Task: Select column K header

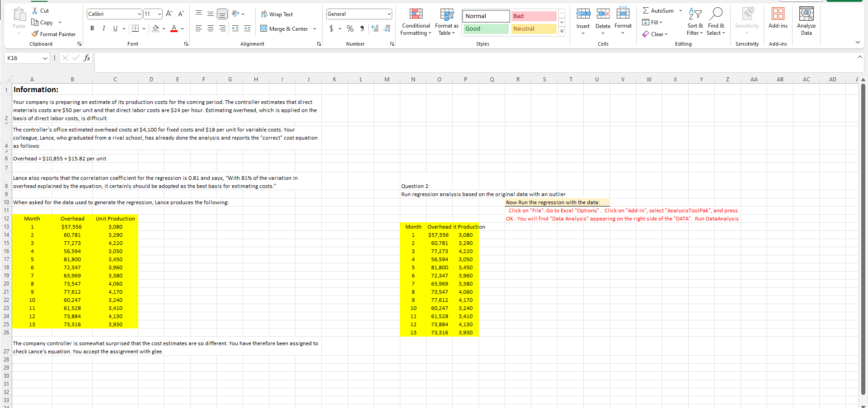Action: 334,79
